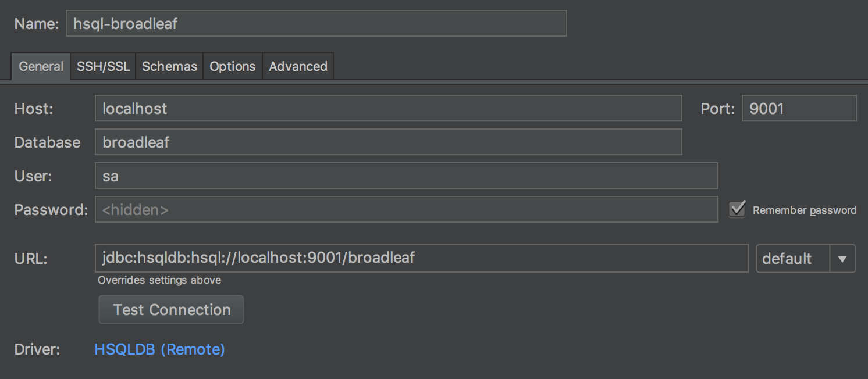Click the Remember password label
This screenshot has width=868, height=379.
805,210
